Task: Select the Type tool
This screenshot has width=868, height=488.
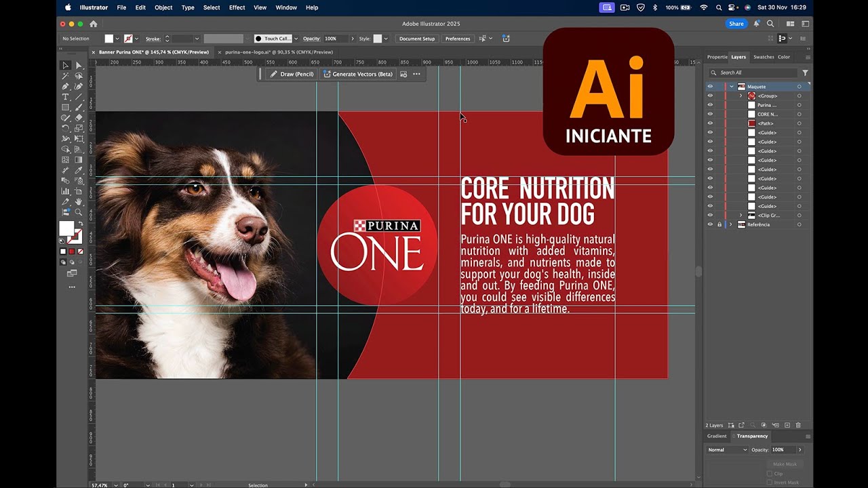Action: (66, 97)
